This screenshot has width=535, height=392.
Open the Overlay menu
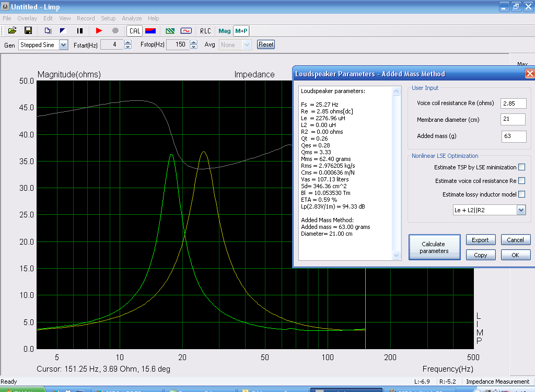[27, 18]
